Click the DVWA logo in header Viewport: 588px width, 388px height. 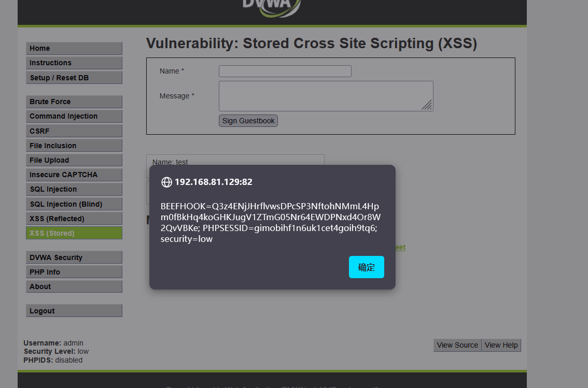click(x=272, y=8)
